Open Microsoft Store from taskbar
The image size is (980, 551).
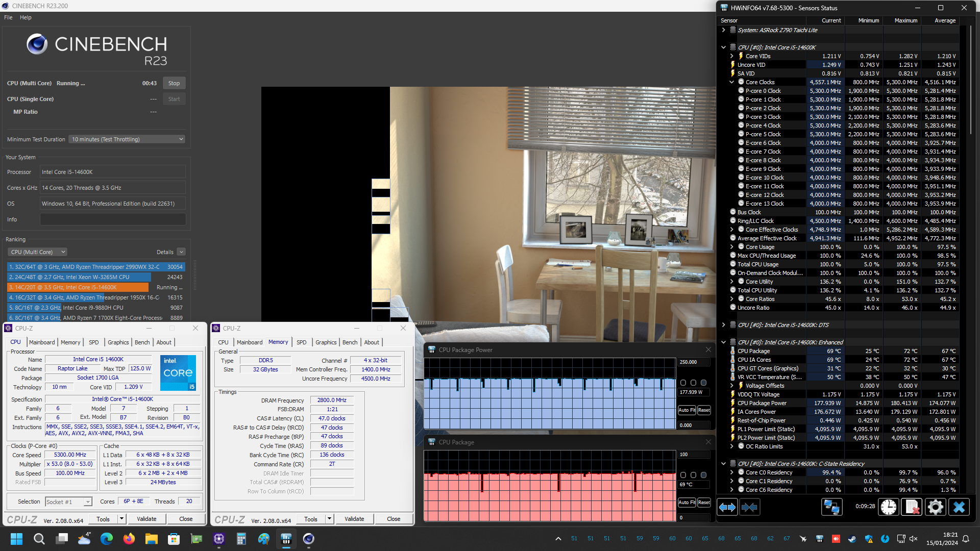(x=174, y=539)
